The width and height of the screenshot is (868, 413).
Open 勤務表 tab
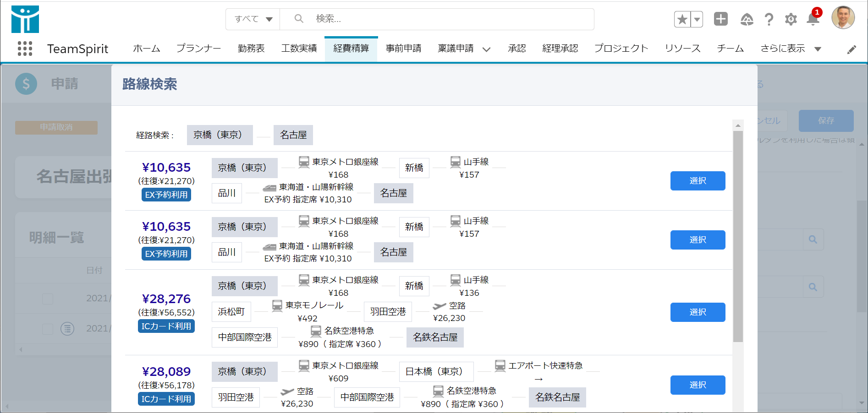251,49
